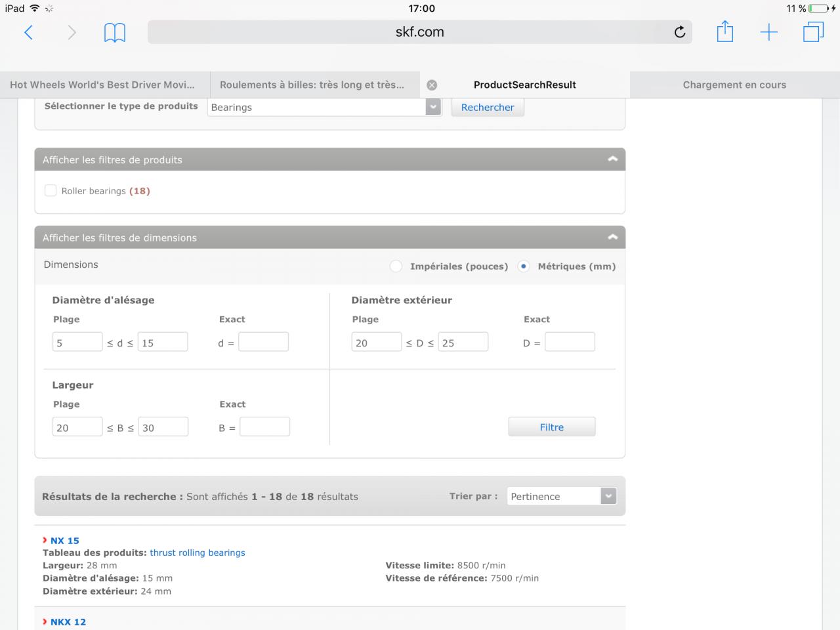Focus exact outer diameter D field
Screen dimensions: 840x630
tap(570, 342)
